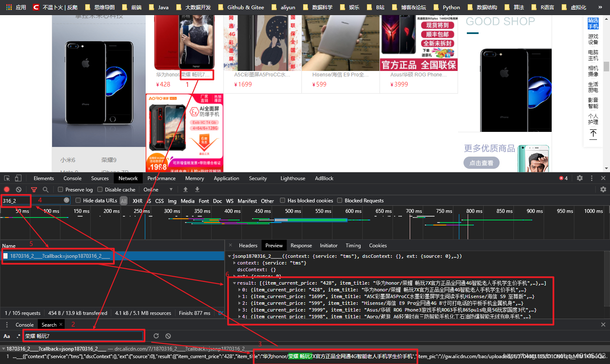Click the back-to-top arrow in page sidebar

coord(593,134)
